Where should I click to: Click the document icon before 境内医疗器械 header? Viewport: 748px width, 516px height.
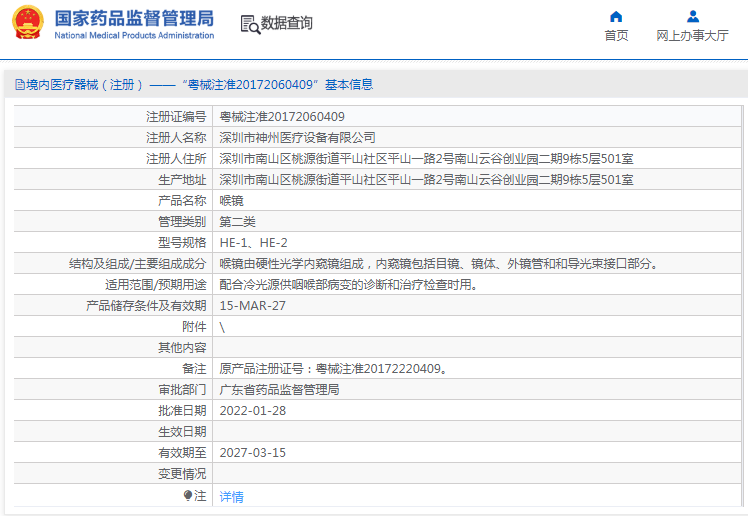click(19, 85)
